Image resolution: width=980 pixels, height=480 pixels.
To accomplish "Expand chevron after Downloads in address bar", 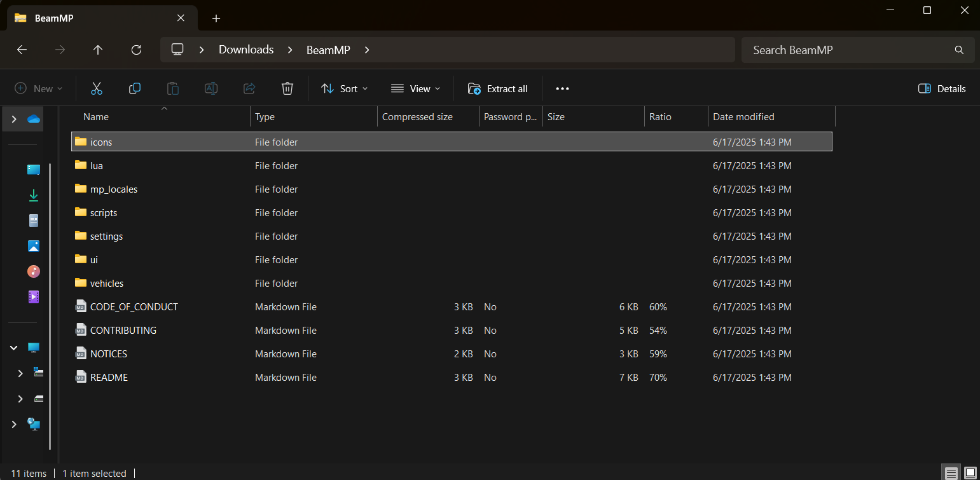I will (289, 50).
